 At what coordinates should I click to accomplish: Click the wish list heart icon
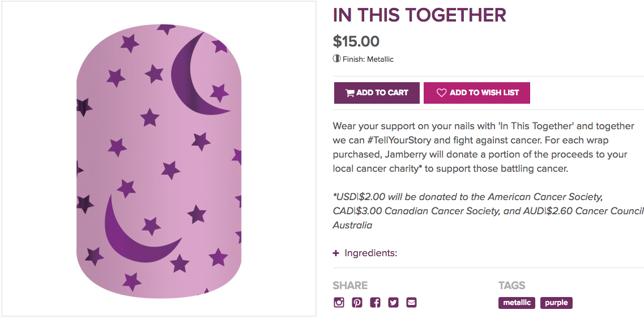[442, 93]
